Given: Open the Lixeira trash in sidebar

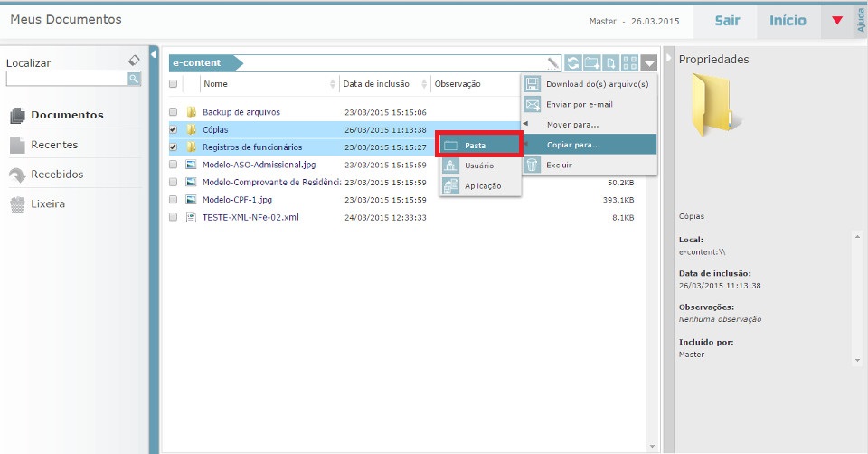Looking at the screenshot, I should [48, 204].
